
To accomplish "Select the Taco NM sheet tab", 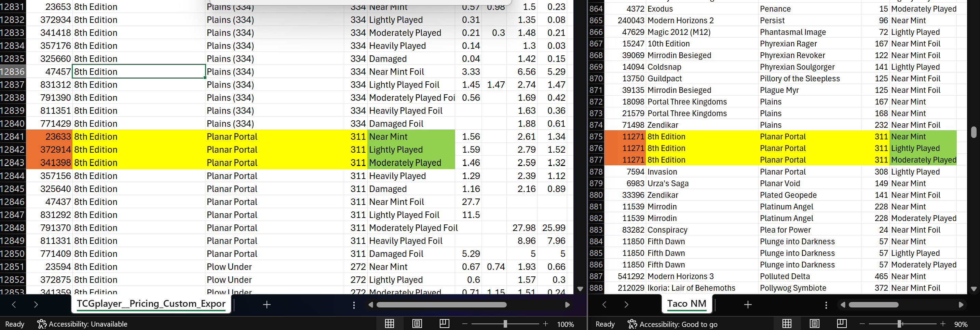I will [686, 304].
